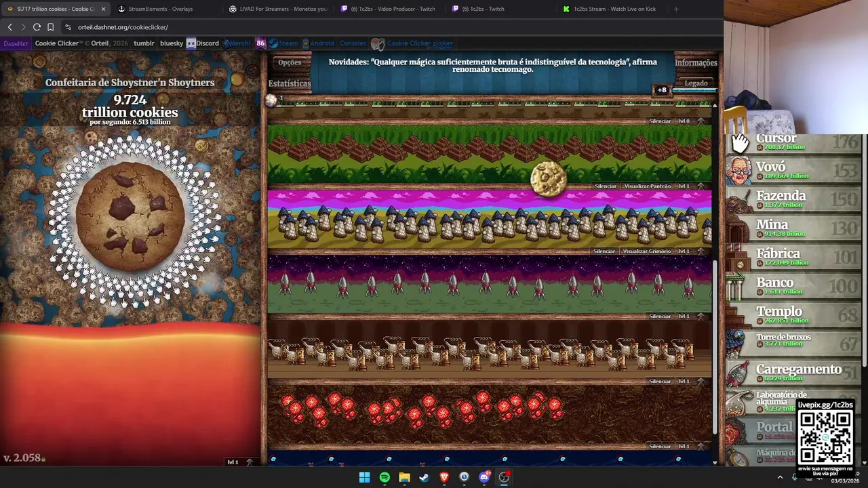Purchase a Templo building
This screenshot has width=868, height=488.
(x=793, y=316)
